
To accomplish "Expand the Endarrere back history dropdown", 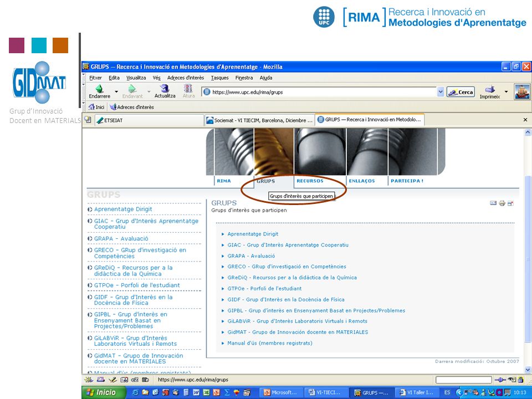I will (116, 91).
